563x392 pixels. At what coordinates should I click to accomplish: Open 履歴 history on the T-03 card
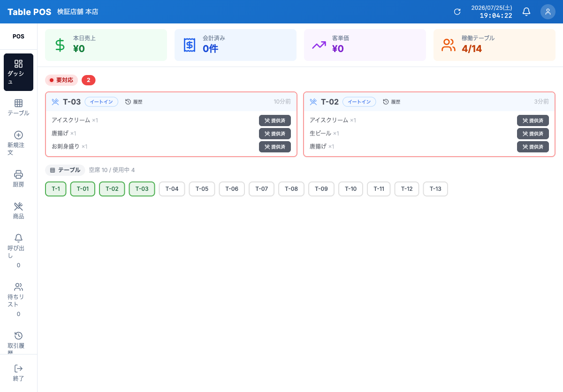pyautogui.click(x=134, y=102)
